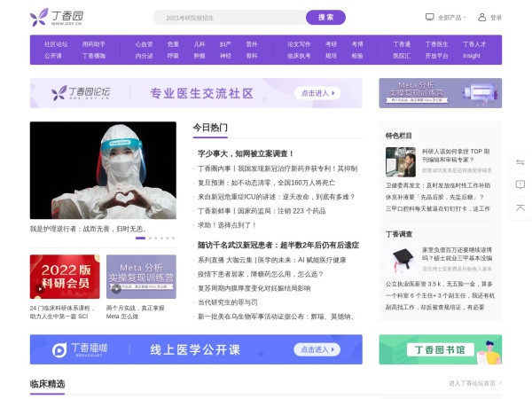Click the 特色栏目 researcher thumbnail image
The width and height of the screenshot is (532, 399).
401,162
